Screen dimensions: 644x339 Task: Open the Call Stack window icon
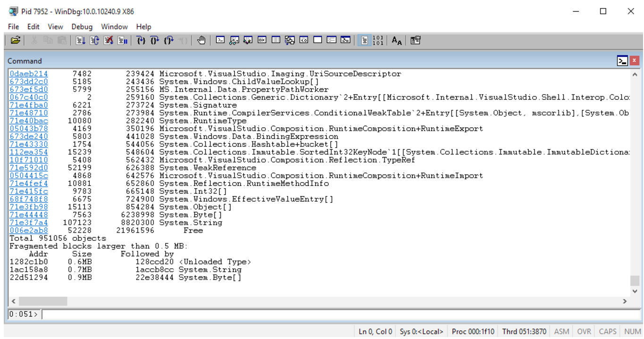click(290, 41)
